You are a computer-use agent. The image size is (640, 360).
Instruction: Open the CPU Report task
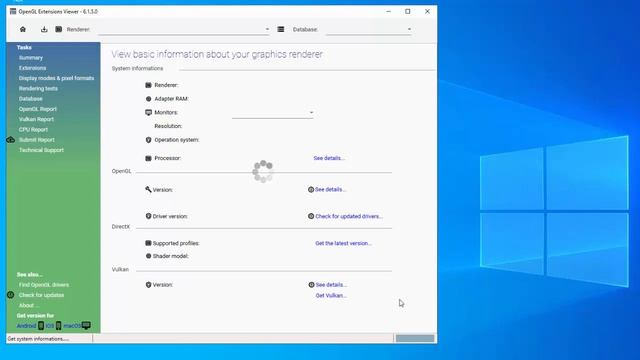click(33, 129)
